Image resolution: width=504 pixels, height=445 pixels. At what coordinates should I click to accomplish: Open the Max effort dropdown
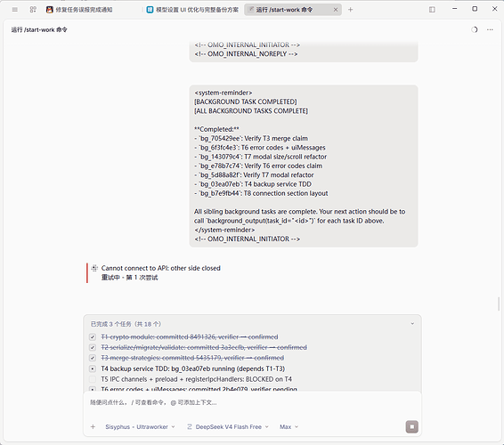[289, 426]
